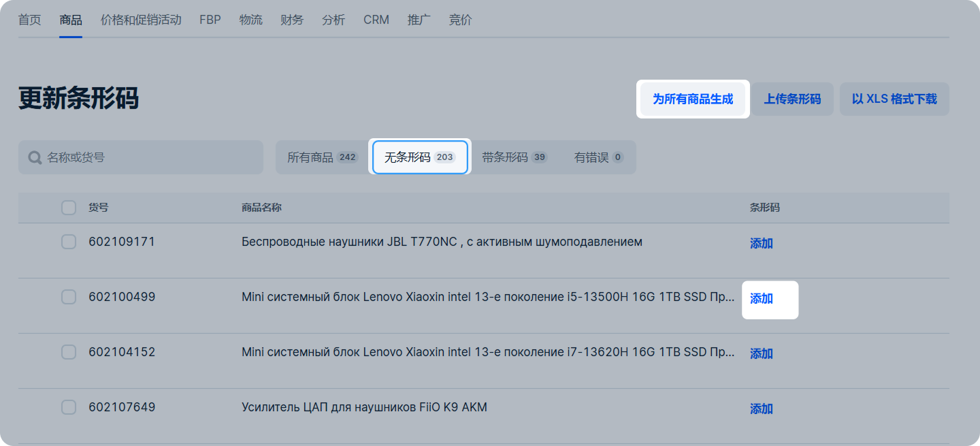This screenshot has height=446, width=980.
Task: Open the FBP navigation item
Action: pyautogui.click(x=210, y=20)
